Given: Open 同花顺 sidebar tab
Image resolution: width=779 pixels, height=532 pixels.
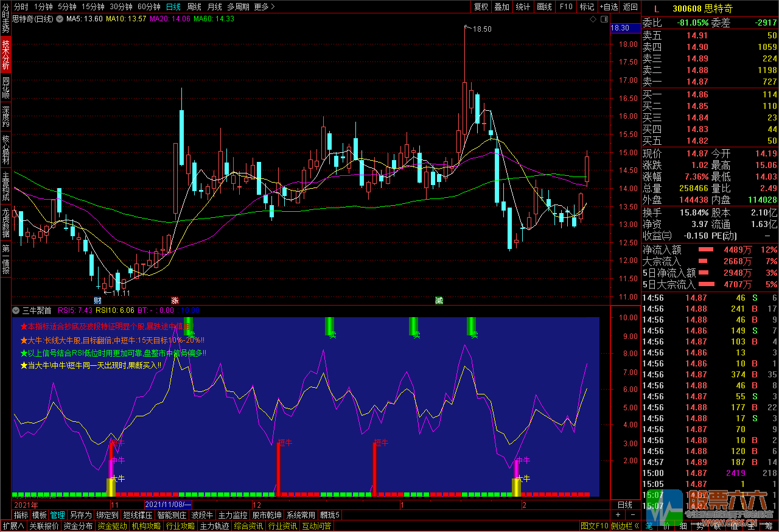Looking at the screenshot, I should (5, 89).
